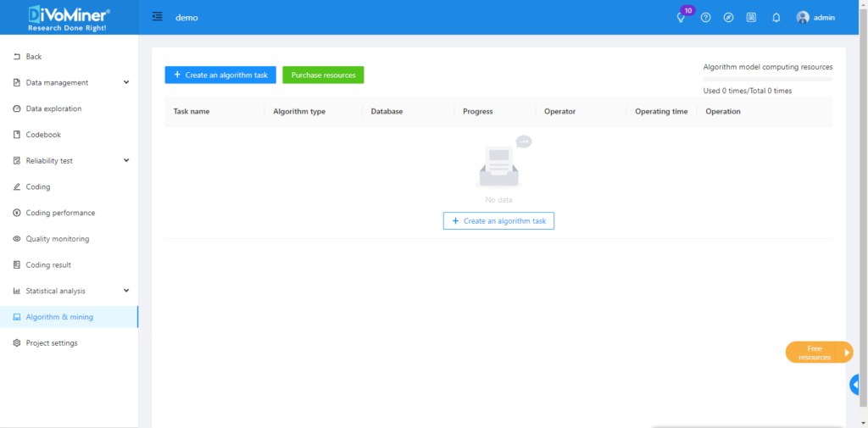Click the lightbulb tips icon with badge
This screenshot has width=868, height=428.
click(x=681, y=18)
